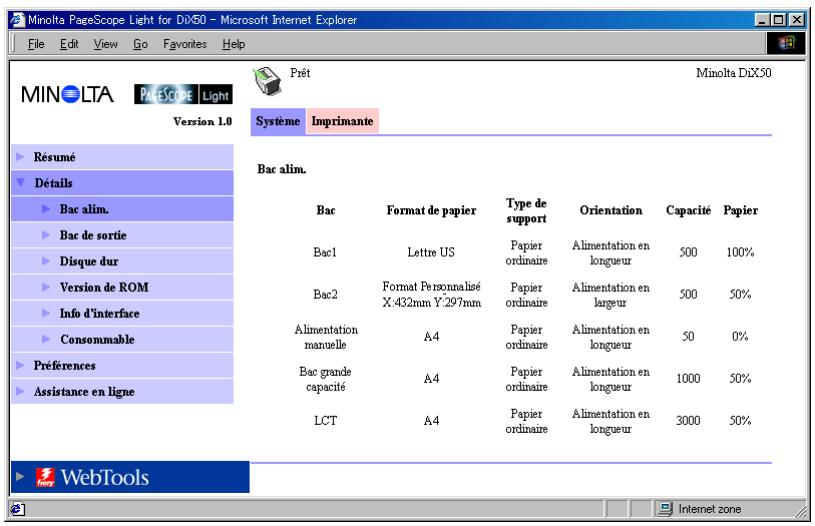Open the Favorites menu
The width and height of the screenshot is (815, 526).
185,44
